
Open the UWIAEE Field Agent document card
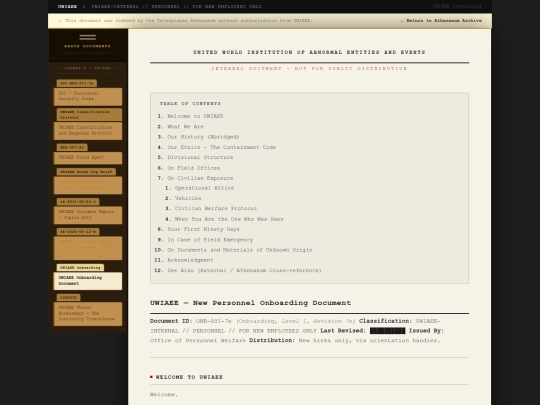(88, 158)
